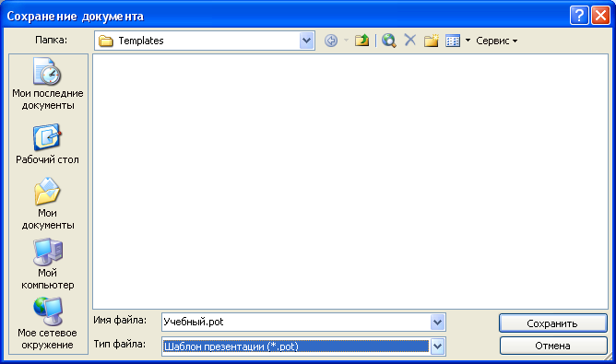Click the dialog Help question mark button
The height and width of the screenshot is (364, 616).
(579, 16)
